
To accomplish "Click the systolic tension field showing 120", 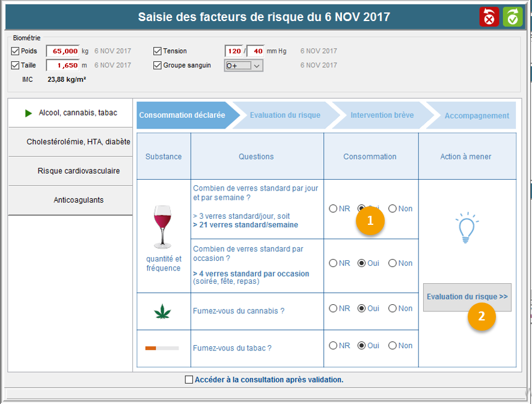I will (x=234, y=51).
